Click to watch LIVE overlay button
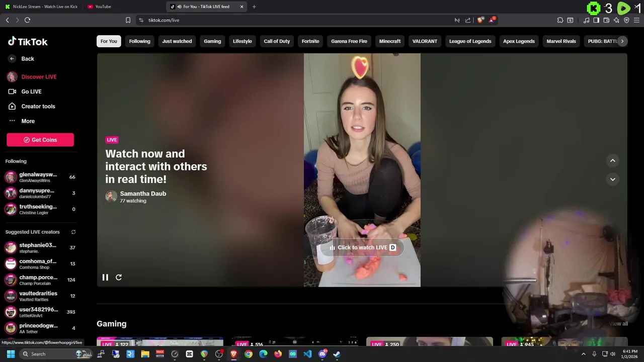The width and height of the screenshot is (644, 362). coord(362,247)
